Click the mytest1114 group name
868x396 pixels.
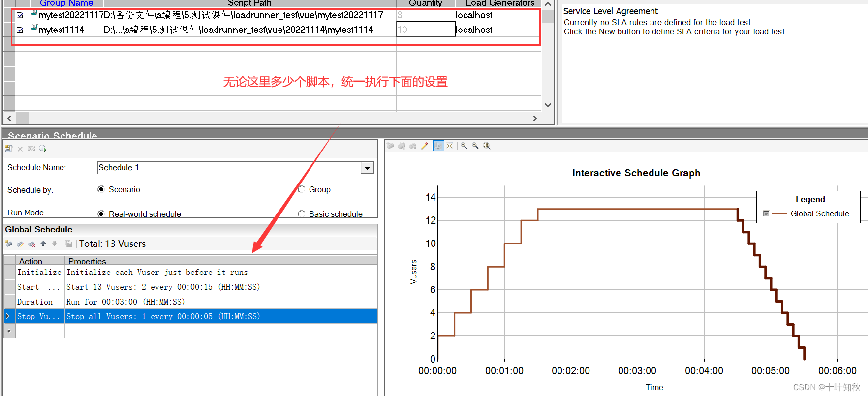(x=62, y=30)
